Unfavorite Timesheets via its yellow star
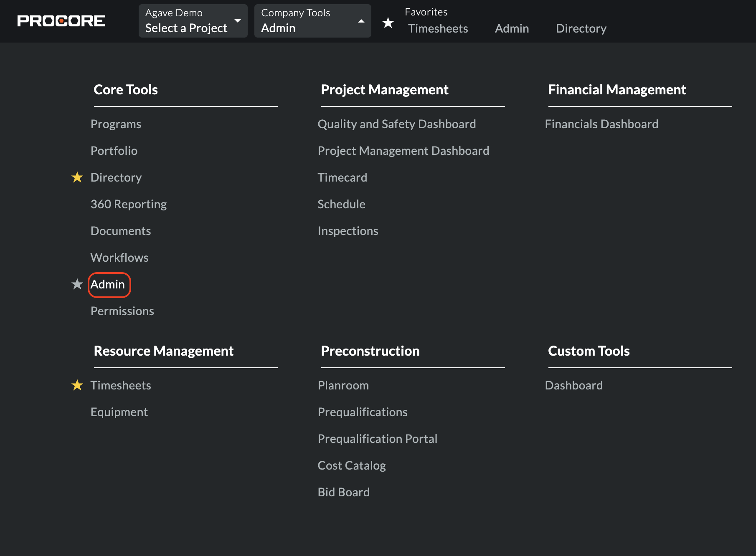Image resolution: width=756 pixels, height=556 pixels. click(x=77, y=385)
